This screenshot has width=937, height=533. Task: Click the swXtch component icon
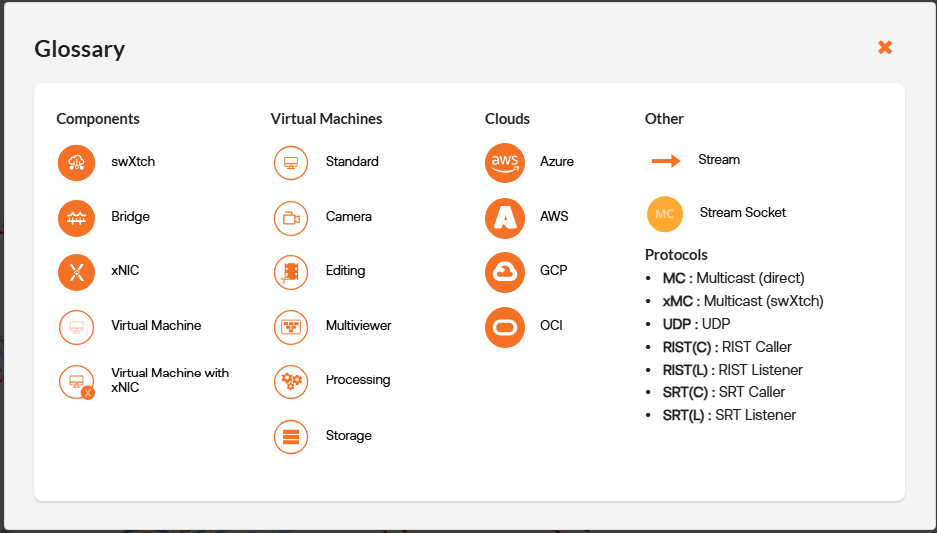click(x=76, y=163)
